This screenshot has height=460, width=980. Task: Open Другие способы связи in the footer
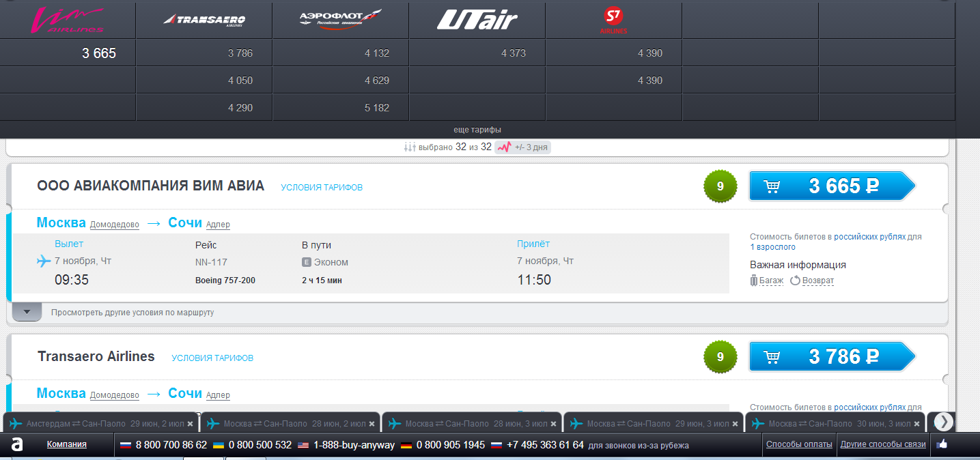[883, 444]
